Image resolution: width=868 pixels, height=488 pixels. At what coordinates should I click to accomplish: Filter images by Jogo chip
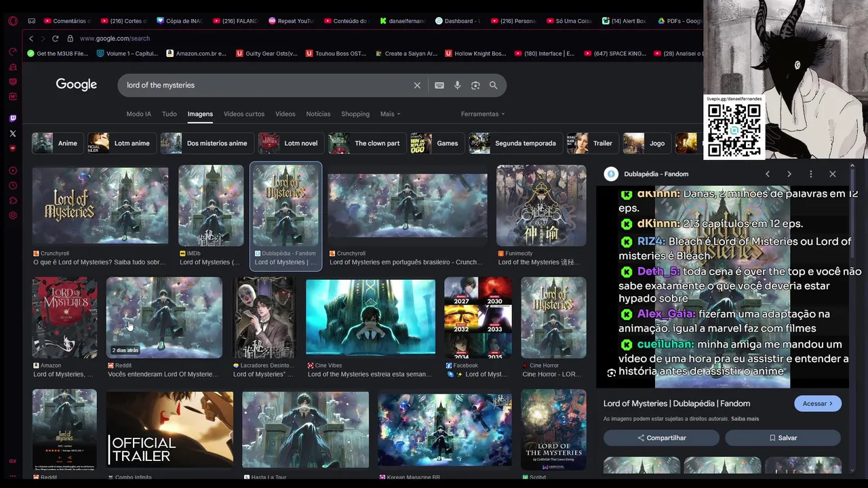click(646, 143)
